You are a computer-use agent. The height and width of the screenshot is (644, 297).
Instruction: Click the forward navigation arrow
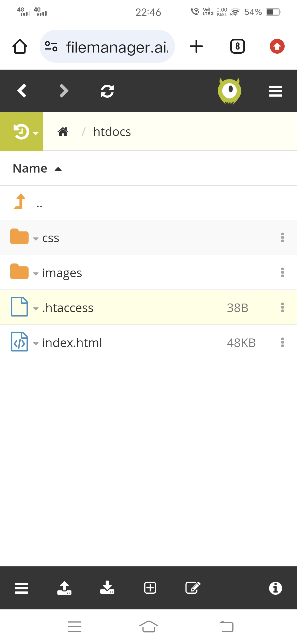pyautogui.click(x=64, y=91)
